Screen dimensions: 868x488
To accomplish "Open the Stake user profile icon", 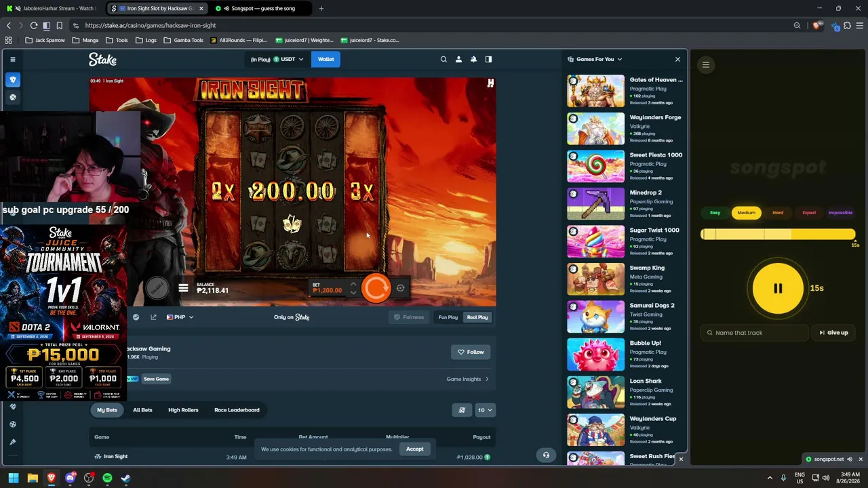I will (x=458, y=59).
